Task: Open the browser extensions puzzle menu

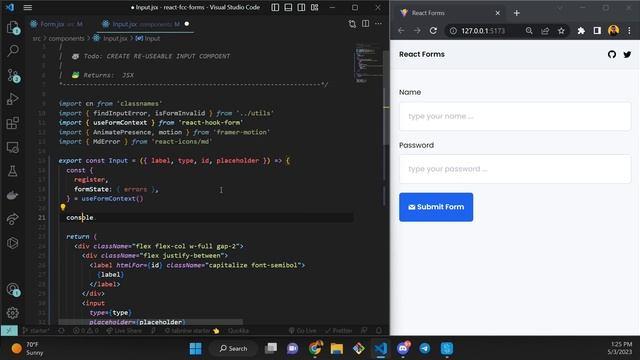Action: point(581,31)
